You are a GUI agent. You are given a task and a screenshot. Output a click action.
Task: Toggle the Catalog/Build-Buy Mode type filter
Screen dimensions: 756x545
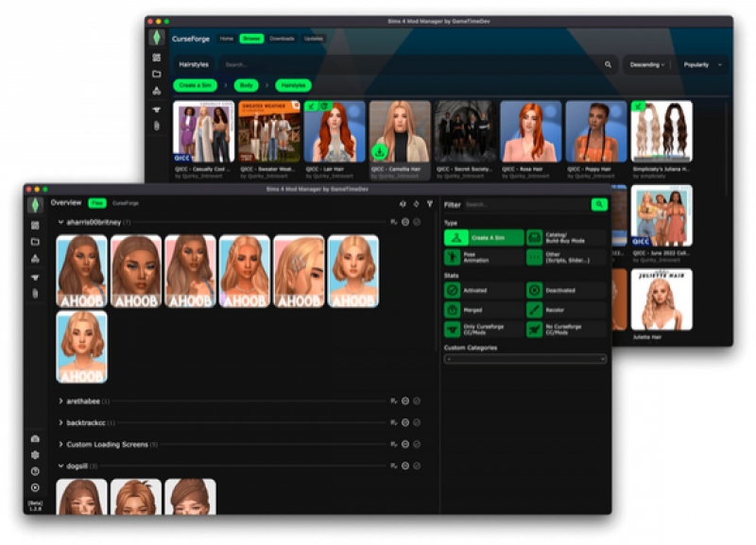566,238
